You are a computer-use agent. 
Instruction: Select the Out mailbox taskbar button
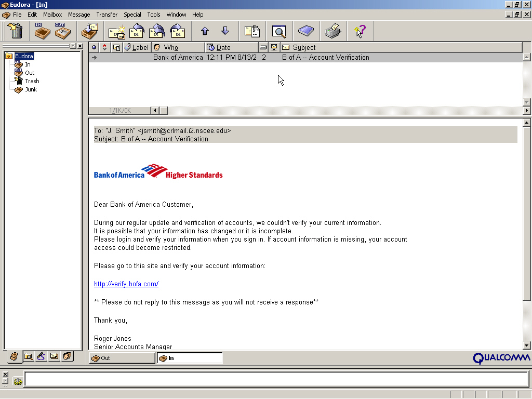pyautogui.click(x=122, y=358)
